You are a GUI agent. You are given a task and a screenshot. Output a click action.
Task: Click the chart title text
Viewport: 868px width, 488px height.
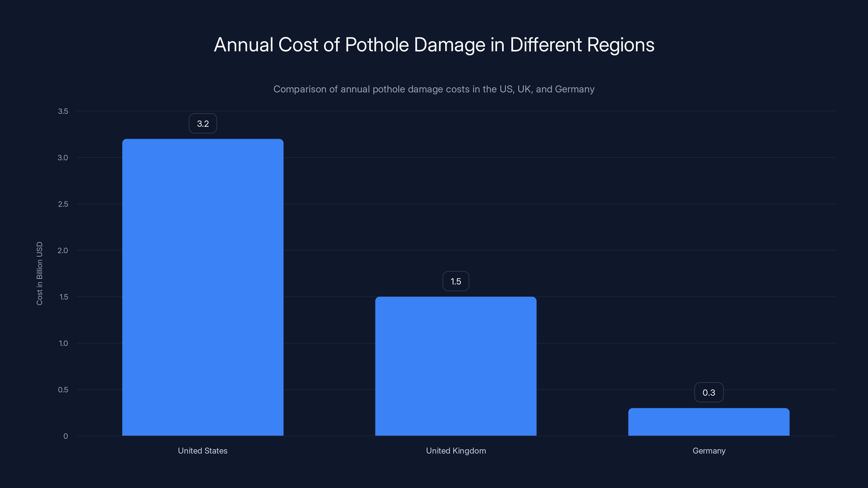(434, 44)
